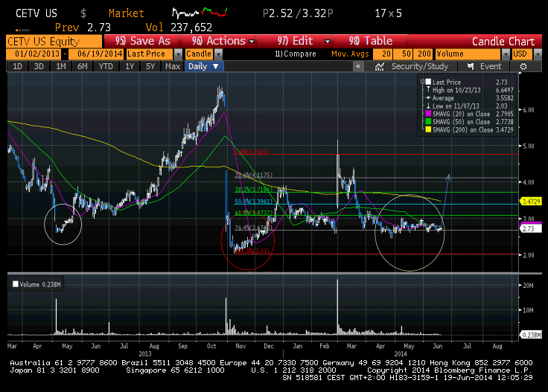Click the Volume study field
The width and height of the screenshot is (548, 392).
pos(468,54)
